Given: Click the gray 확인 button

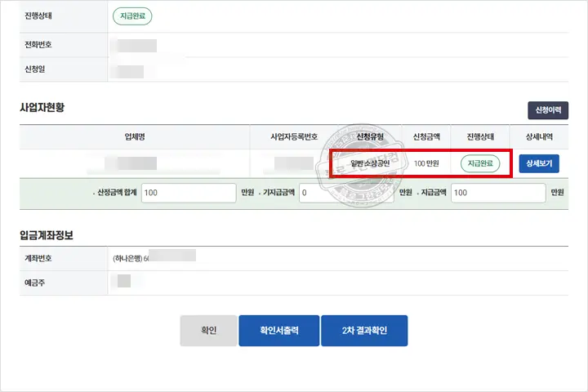Looking at the screenshot, I should click(x=208, y=331).
